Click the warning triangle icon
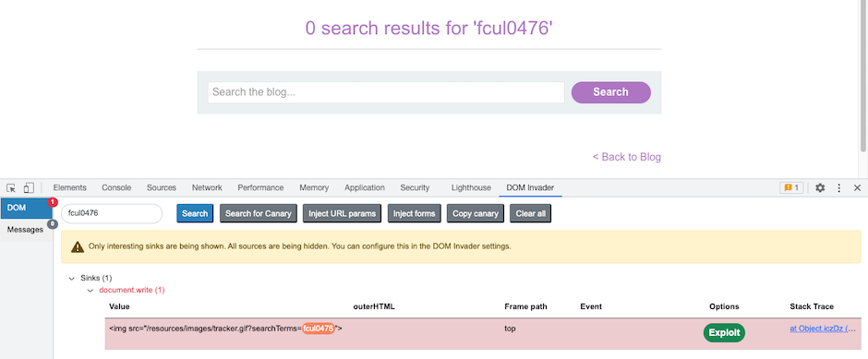The width and height of the screenshot is (868, 359). pyautogui.click(x=78, y=246)
